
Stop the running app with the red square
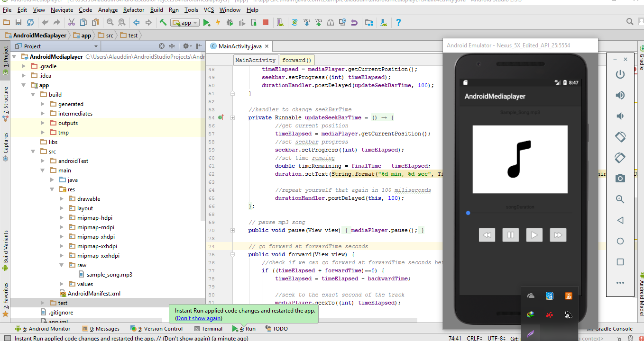point(266,22)
